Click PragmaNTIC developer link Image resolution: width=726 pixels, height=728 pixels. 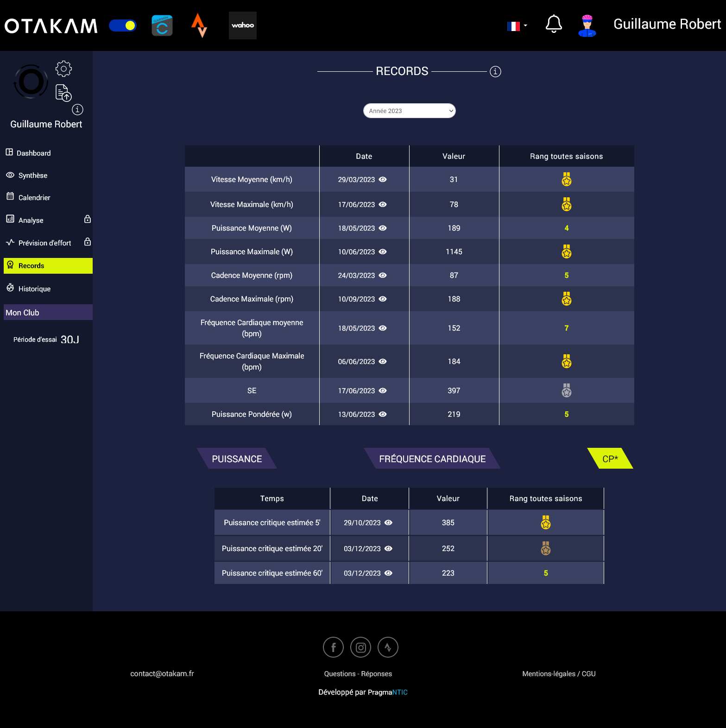point(388,692)
